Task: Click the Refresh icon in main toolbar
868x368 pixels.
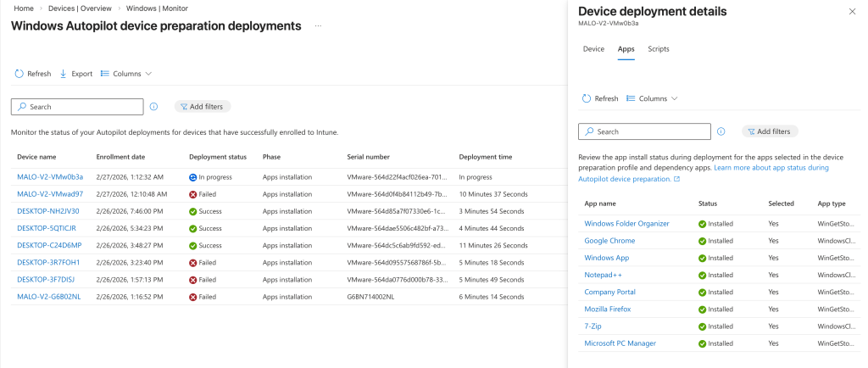Action: click(19, 74)
